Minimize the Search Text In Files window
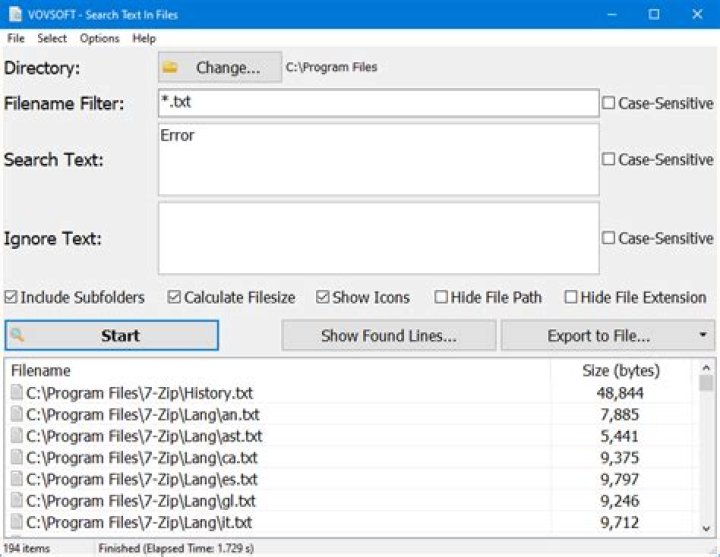This screenshot has width=720, height=557. click(612, 14)
